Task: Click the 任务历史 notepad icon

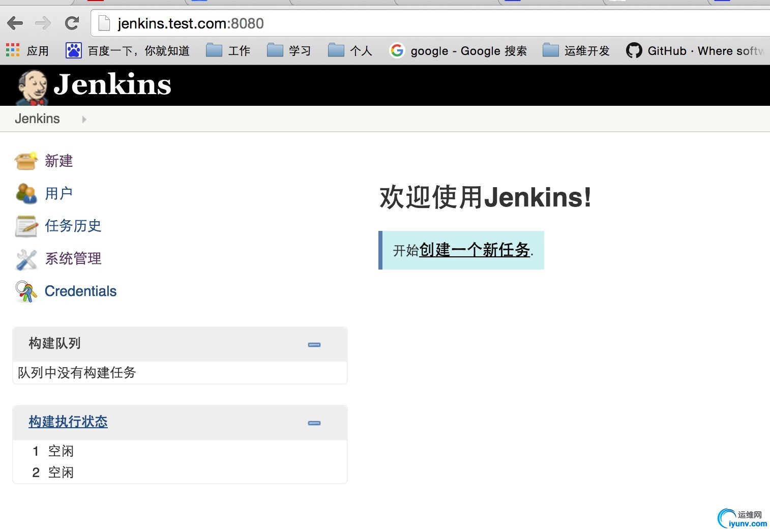Action: [26, 226]
